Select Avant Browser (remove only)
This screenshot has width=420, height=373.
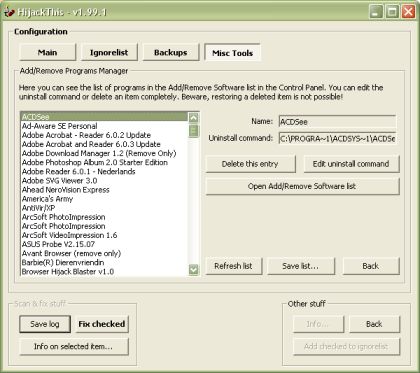click(x=104, y=253)
